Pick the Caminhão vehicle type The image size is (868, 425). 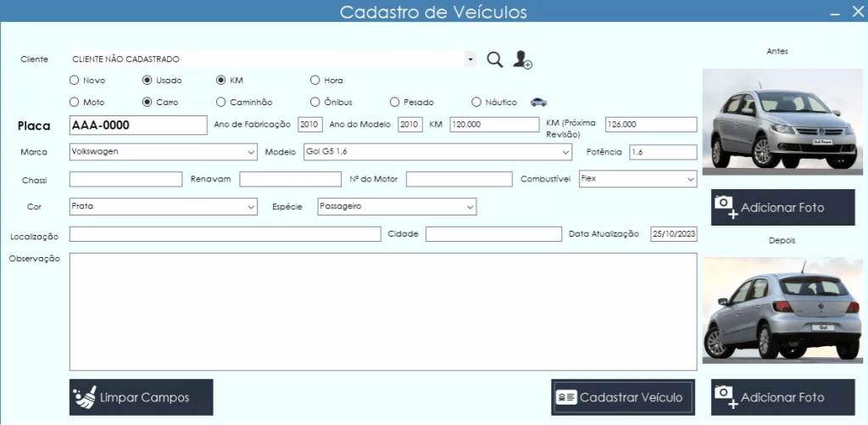221,102
